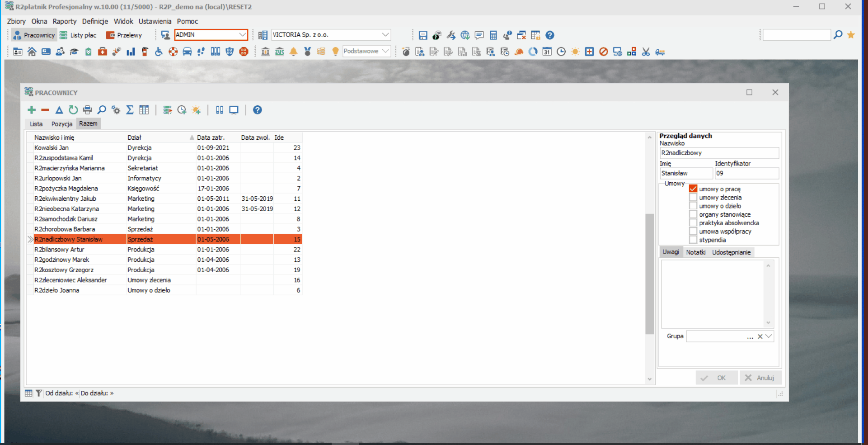Open the Podstawowe dropdown
Viewport: 868px width, 445px height.
(385, 51)
